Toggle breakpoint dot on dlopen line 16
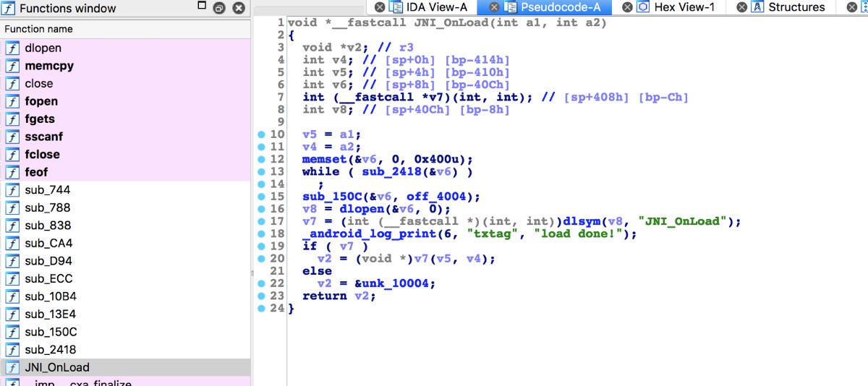Image resolution: width=868 pixels, height=386 pixels. [261, 209]
